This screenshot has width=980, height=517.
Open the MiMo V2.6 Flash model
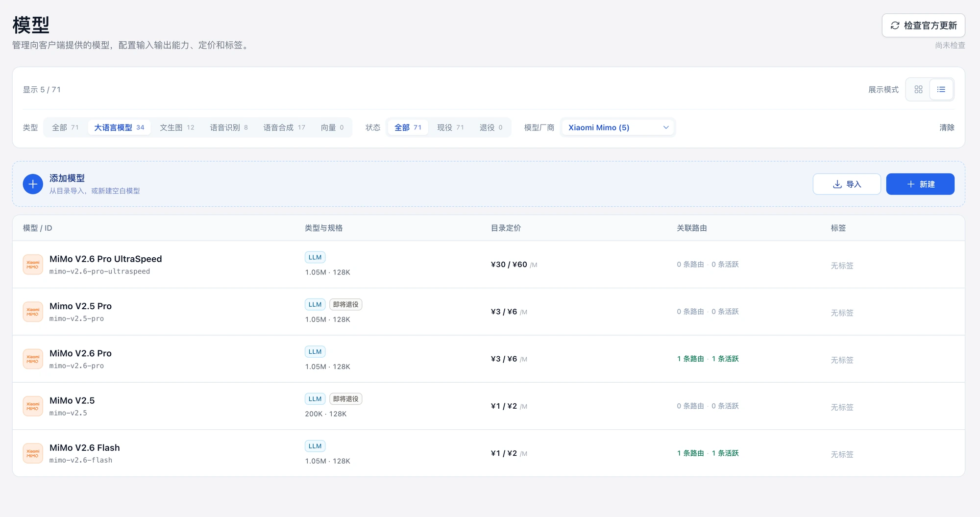pyautogui.click(x=84, y=448)
